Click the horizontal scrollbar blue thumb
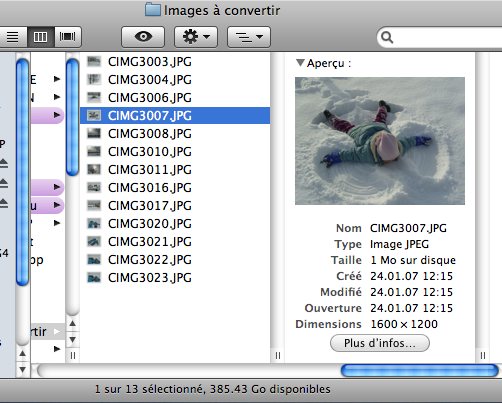 pos(420,371)
